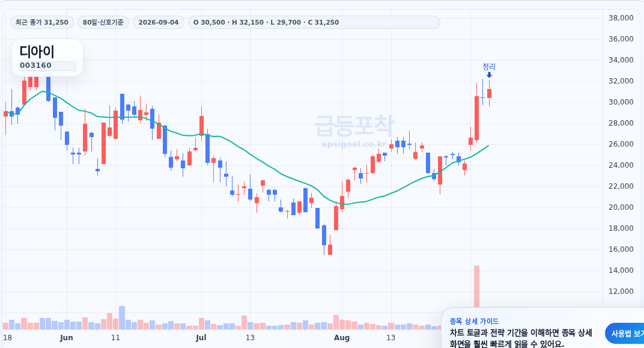
Task: Click the 2026-09-04 date pill
Action: tap(159, 22)
